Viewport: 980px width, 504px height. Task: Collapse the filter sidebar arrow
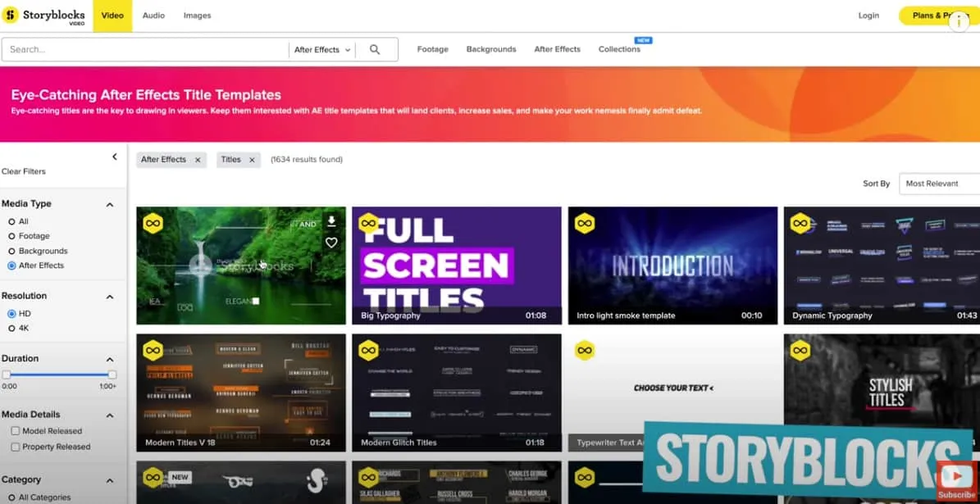point(114,157)
